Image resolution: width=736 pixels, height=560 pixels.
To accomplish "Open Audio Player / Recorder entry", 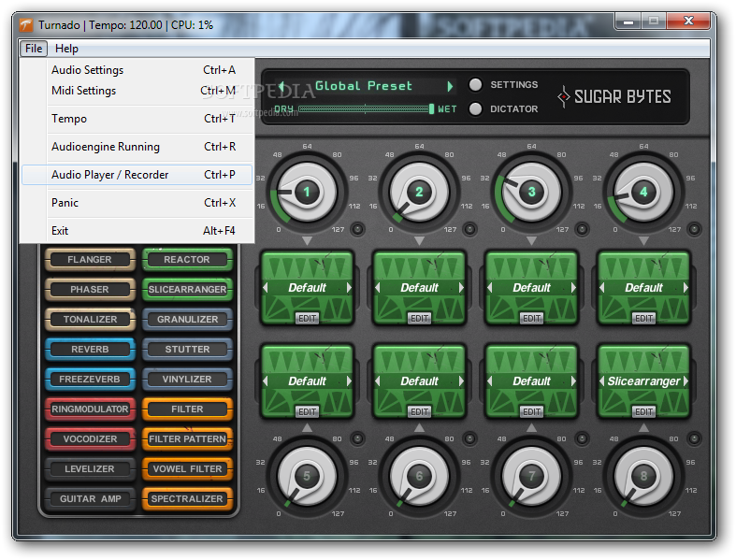I will tap(137, 175).
